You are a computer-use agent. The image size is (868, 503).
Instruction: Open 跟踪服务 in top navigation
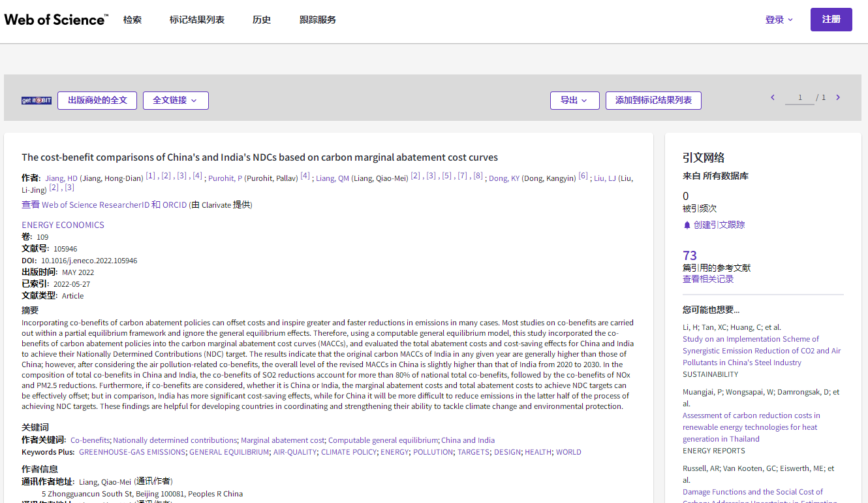pyautogui.click(x=318, y=20)
